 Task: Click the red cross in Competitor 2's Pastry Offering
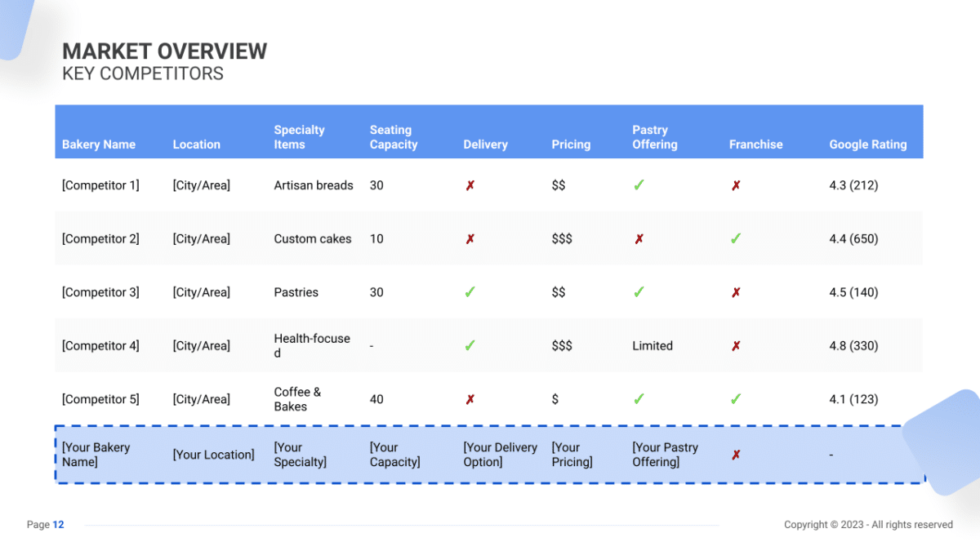[x=639, y=238]
